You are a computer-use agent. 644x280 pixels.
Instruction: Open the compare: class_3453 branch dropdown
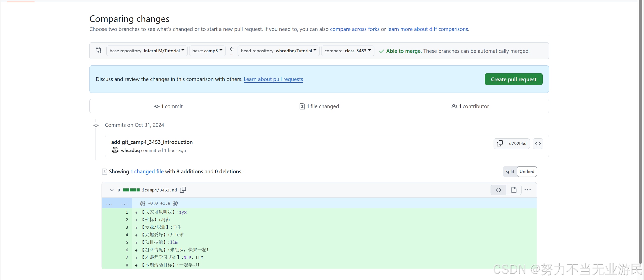(x=347, y=51)
